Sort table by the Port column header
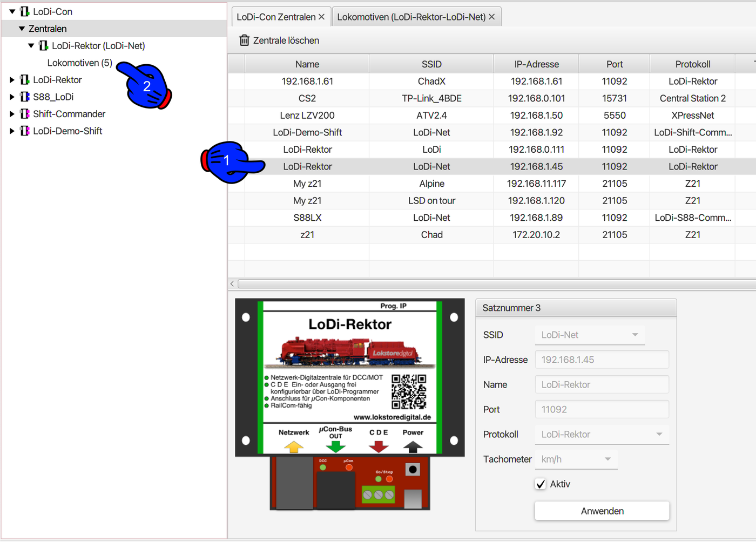Screen dimensions: 756x542 615,64
